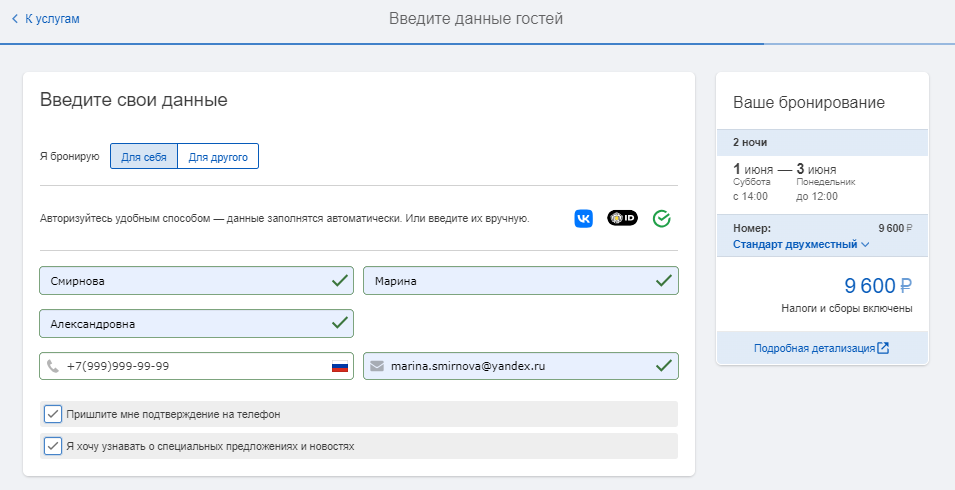Click the surname field containing Смирнова
955x490 pixels.
pyautogui.click(x=197, y=281)
